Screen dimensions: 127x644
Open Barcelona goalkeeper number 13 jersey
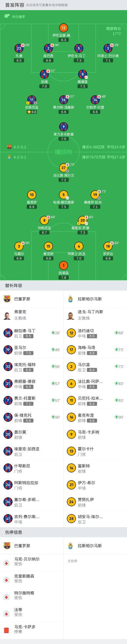(x=63, y=28)
